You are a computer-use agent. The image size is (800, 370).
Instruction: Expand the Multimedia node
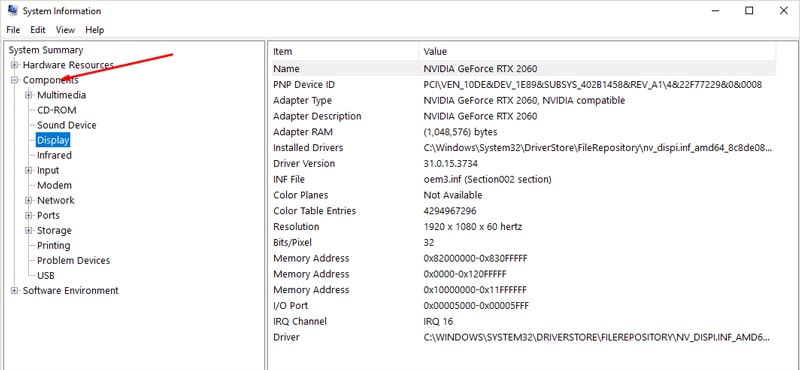29,95
